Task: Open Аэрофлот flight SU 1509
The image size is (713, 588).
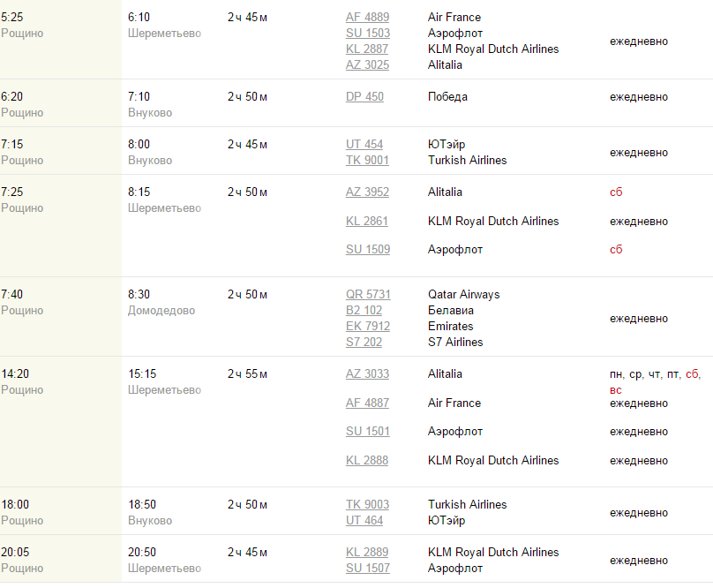Action: tap(368, 250)
